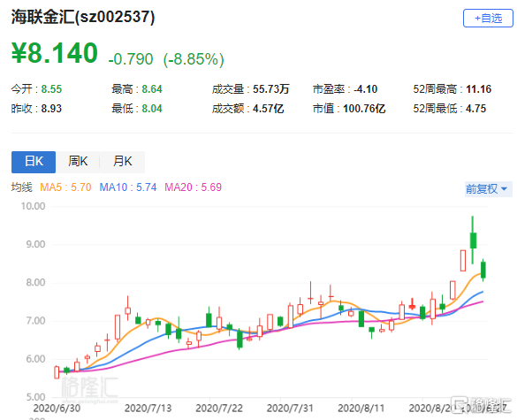The image size is (517, 420).
Task: Click the 9.00 price axis label
Action: coord(35,244)
